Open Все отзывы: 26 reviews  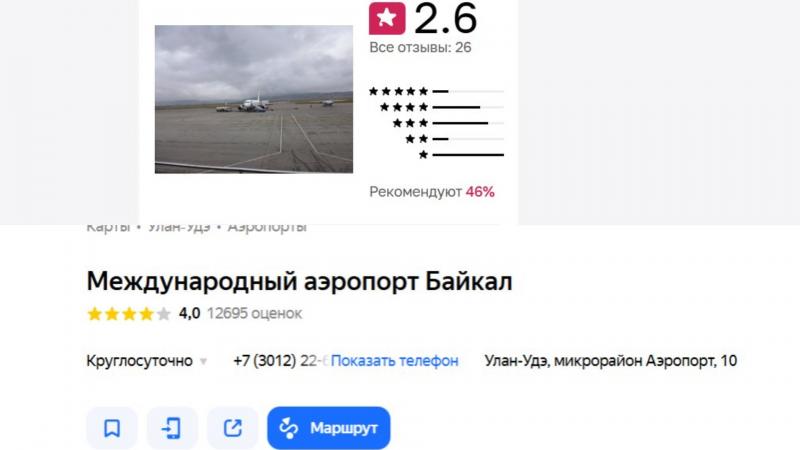(420, 47)
